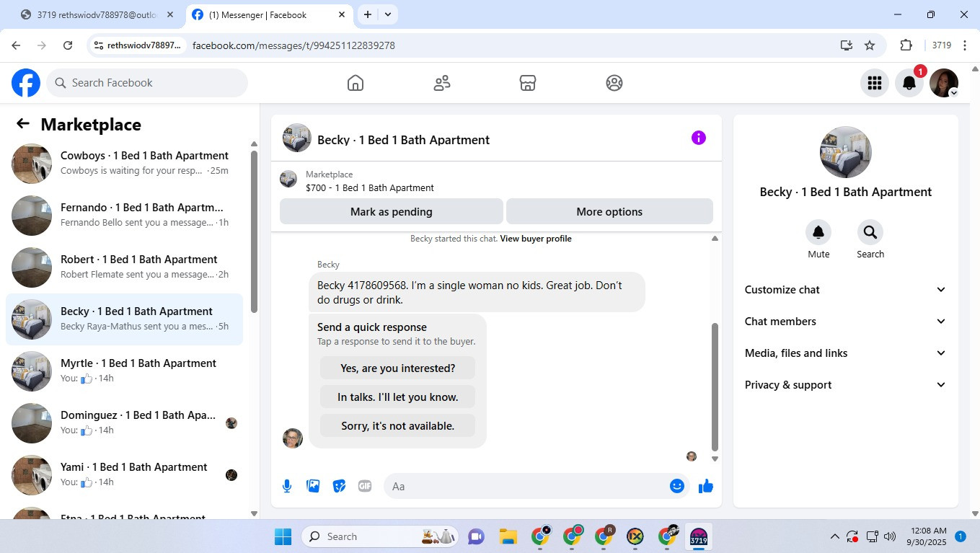Open the Myrtle apartment conversation

tap(124, 371)
